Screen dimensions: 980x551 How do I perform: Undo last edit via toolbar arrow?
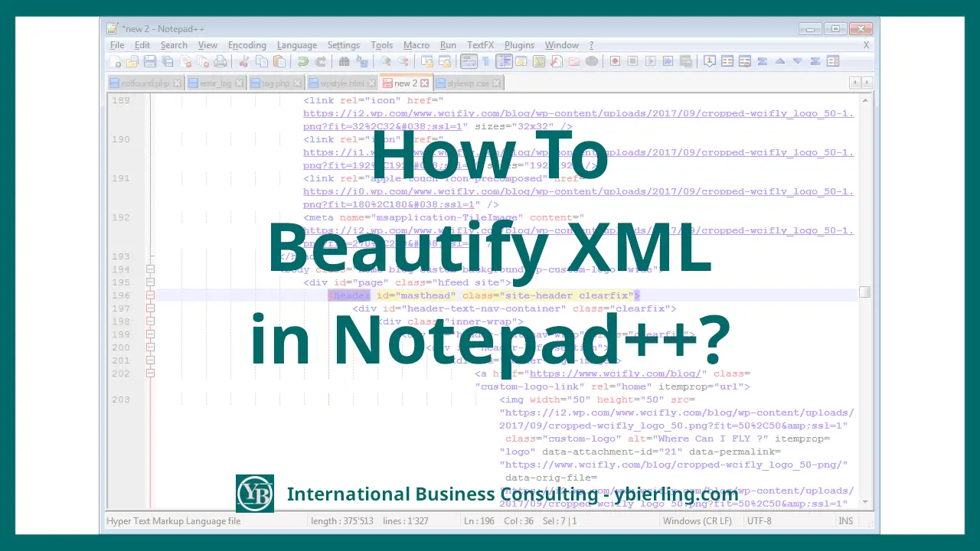coord(302,61)
